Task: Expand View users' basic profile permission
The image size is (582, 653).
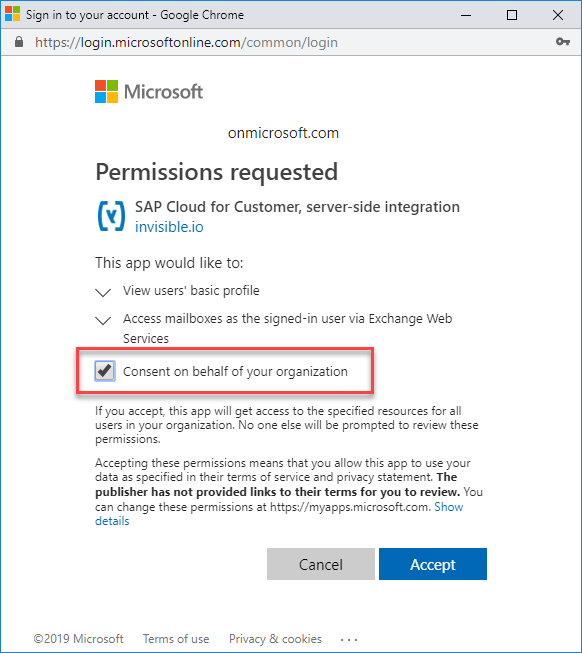Action: (x=103, y=292)
